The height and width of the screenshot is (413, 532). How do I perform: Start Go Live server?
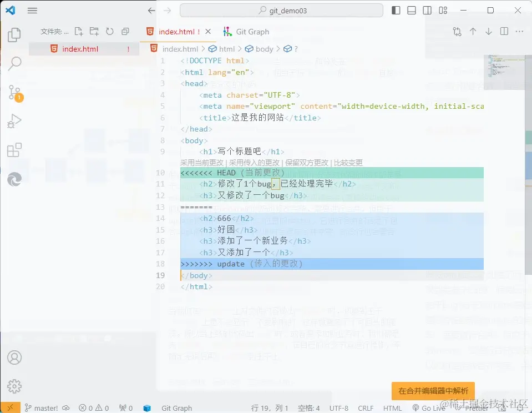point(429,408)
